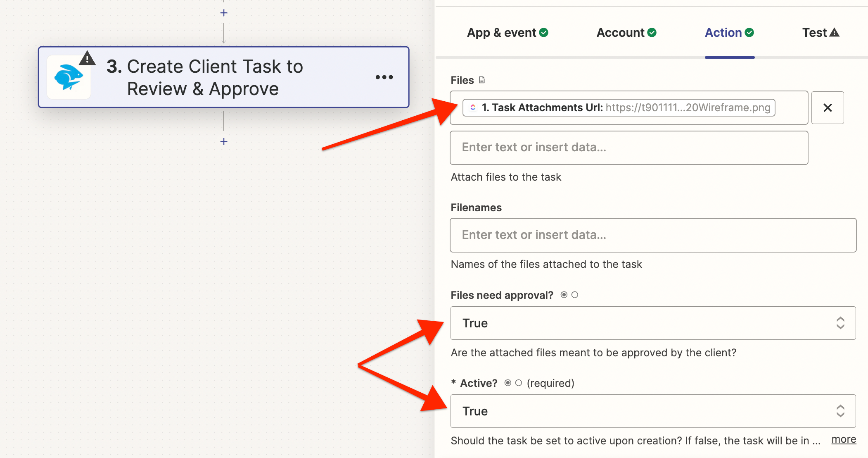
Task: Remove the Task Attachments Url file entry
Action: [827, 108]
